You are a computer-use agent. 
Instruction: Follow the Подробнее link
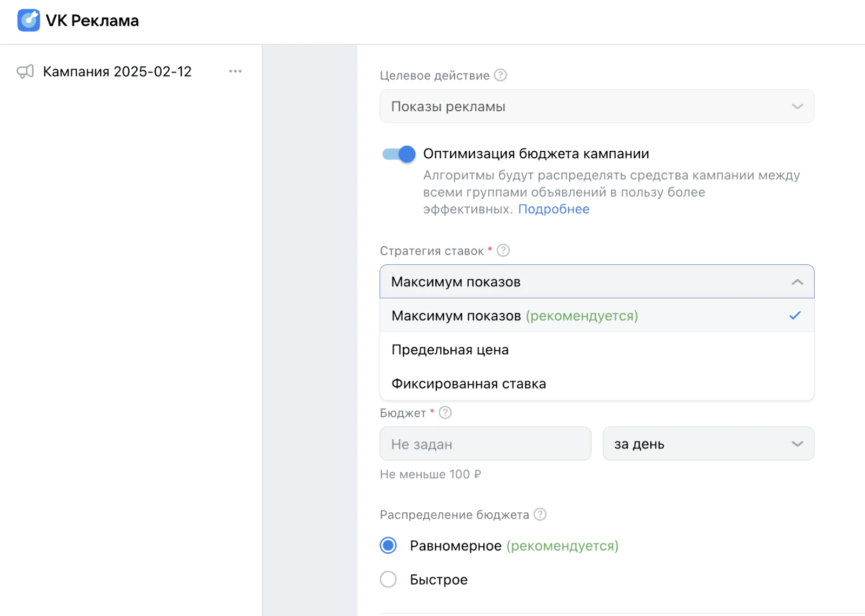pos(554,209)
